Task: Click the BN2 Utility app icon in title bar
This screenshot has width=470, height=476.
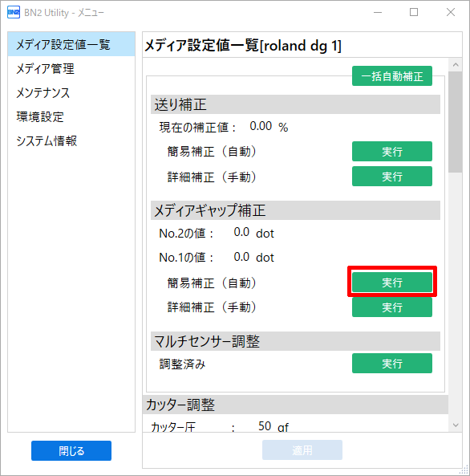Action: tap(14, 13)
